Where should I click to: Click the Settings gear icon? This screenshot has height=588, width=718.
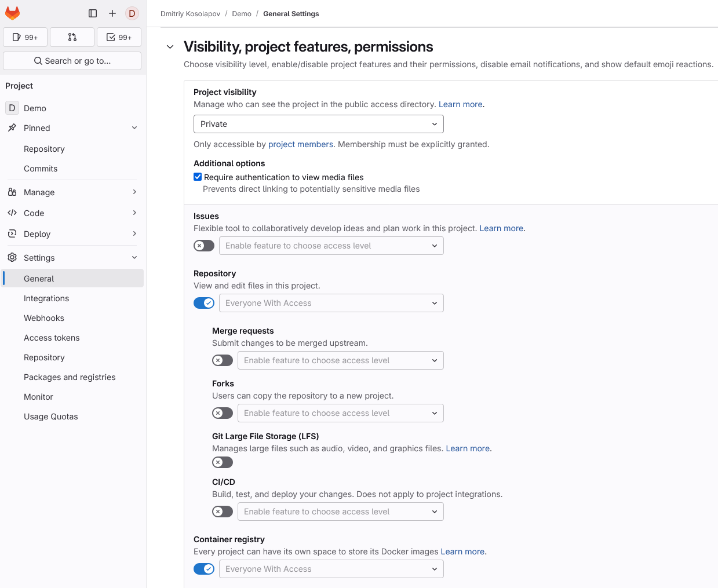(12, 257)
